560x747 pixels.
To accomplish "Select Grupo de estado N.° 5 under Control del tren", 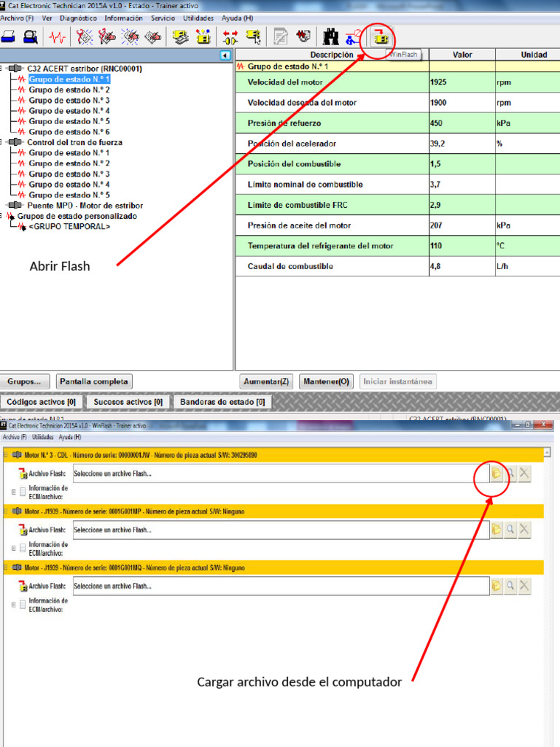I will [69, 195].
